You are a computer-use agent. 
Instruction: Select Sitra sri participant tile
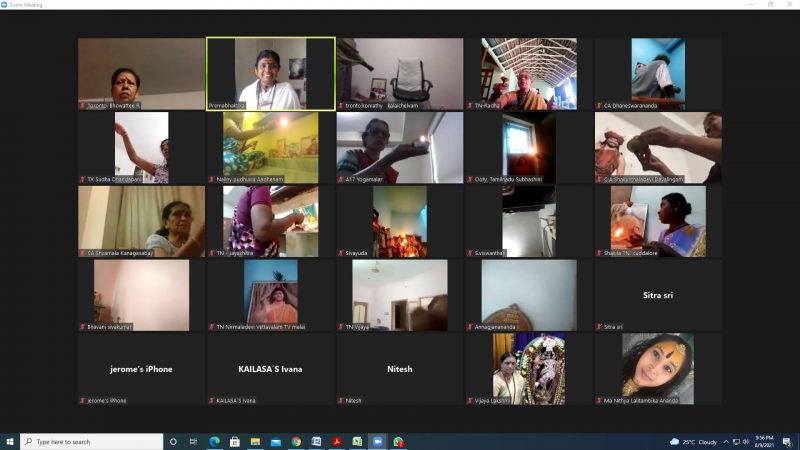[x=658, y=295]
